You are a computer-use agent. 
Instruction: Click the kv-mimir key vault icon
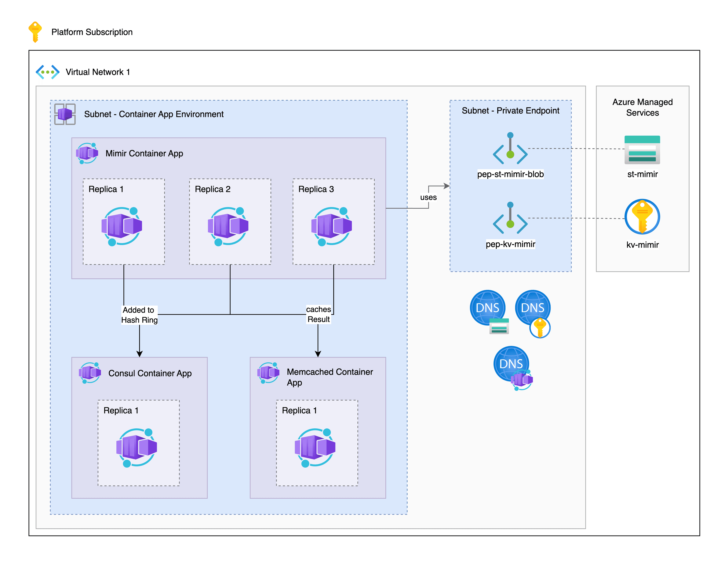[x=642, y=217]
